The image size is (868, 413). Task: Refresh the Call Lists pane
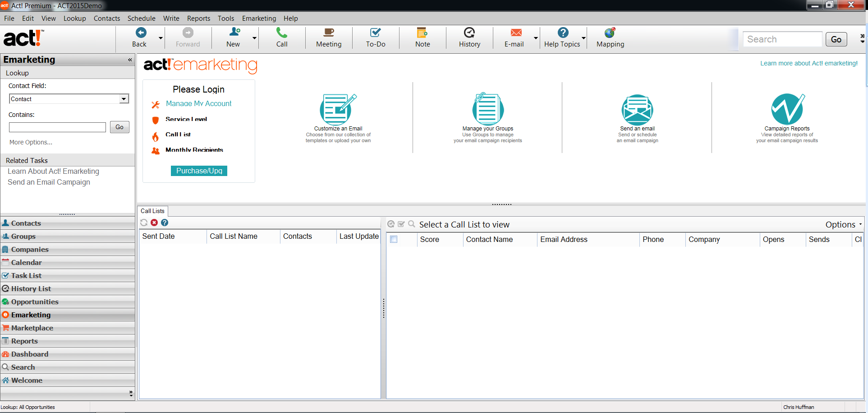(x=144, y=223)
